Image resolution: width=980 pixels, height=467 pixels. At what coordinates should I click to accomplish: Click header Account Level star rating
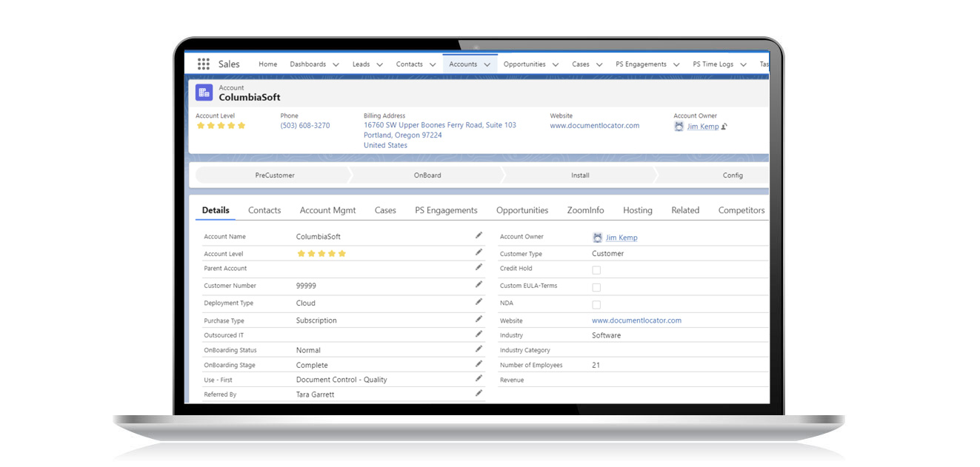[221, 126]
